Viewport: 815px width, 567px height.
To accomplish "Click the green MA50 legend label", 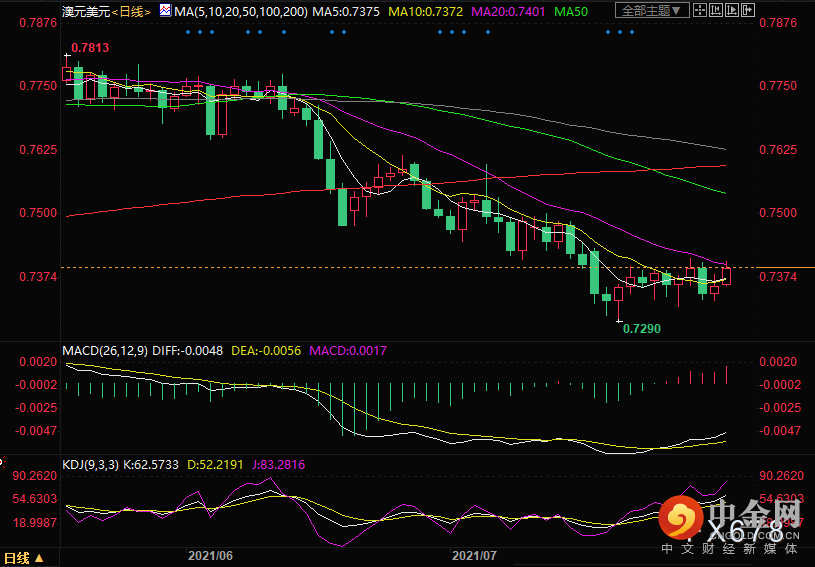I will tap(571, 11).
